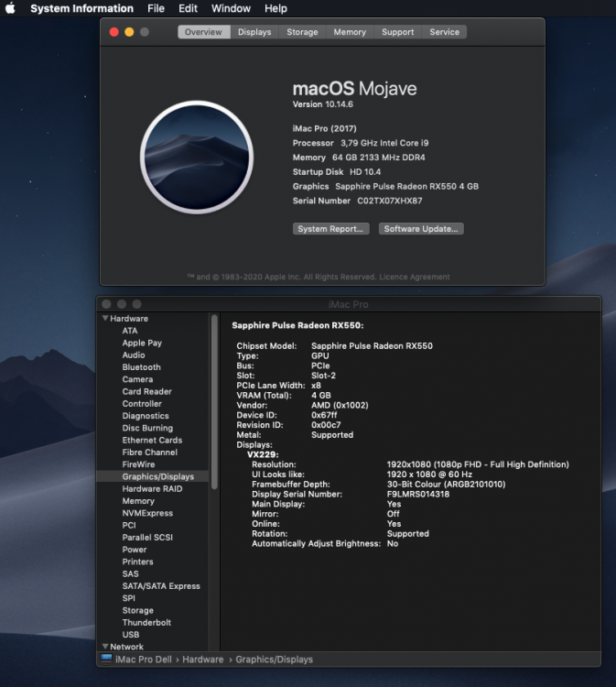Click the computer icon in path bar

point(106,659)
